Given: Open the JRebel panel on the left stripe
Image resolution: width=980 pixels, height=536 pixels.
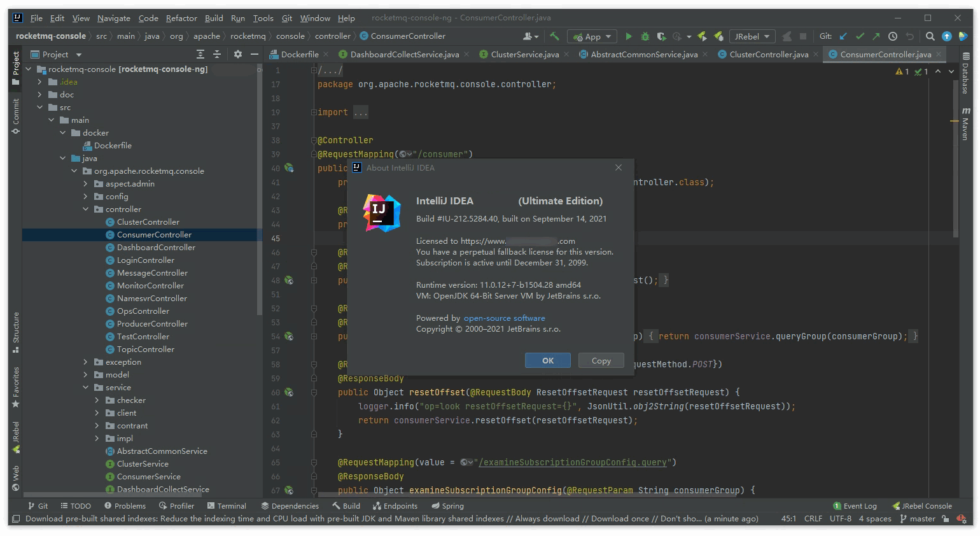Looking at the screenshot, I should 16,437.
